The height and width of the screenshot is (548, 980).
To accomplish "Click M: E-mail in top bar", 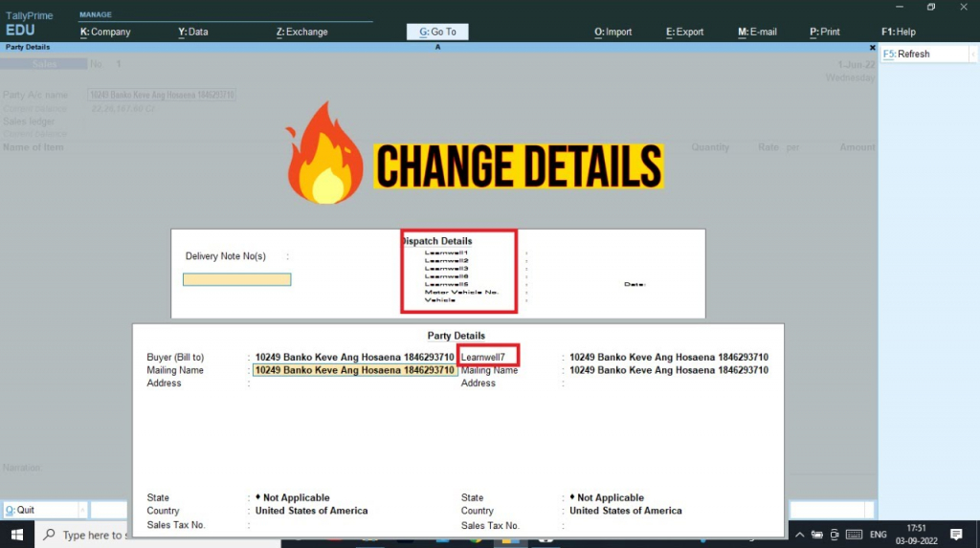I will click(x=756, y=32).
